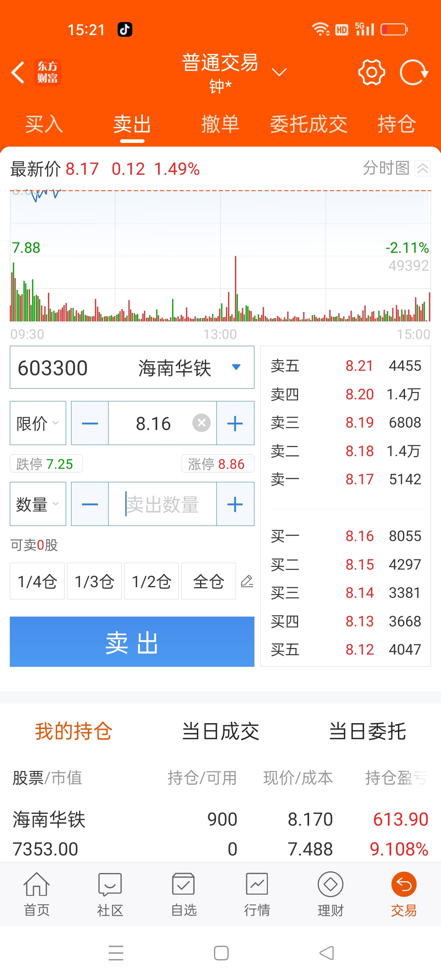Switch to the 买入 tab
Screen dimensions: 441x980
click(44, 124)
